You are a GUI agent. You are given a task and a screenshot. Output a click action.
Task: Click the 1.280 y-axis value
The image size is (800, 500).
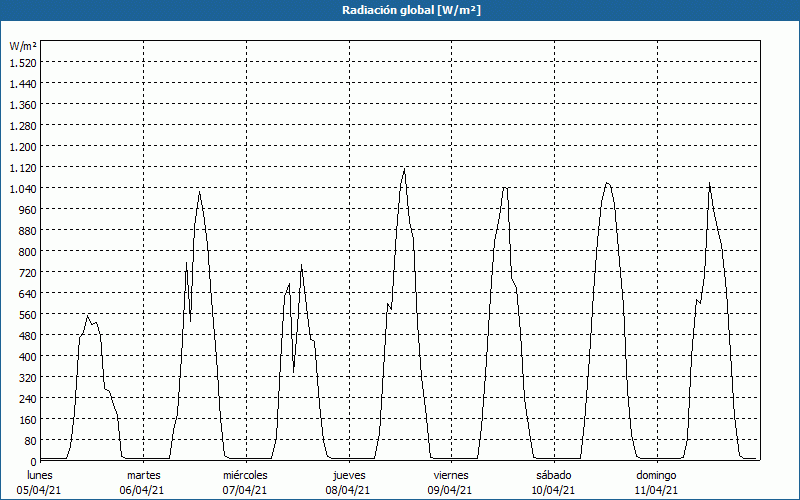23,126
